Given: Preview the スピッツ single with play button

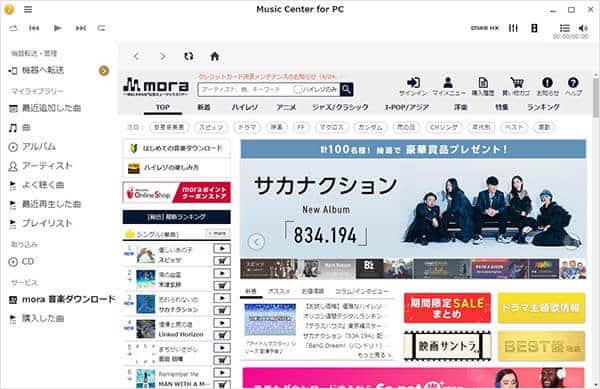Looking at the screenshot, I should point(222,249).
